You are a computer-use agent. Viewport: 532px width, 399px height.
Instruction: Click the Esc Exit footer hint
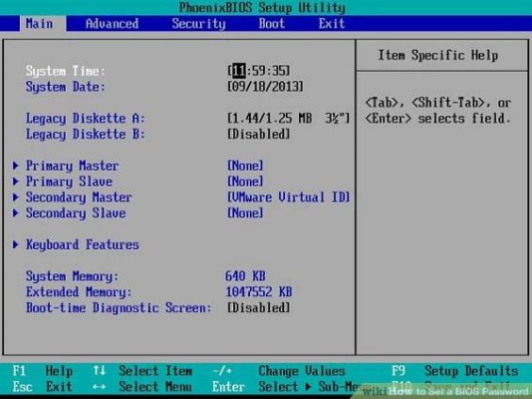(x=43, y=387)
